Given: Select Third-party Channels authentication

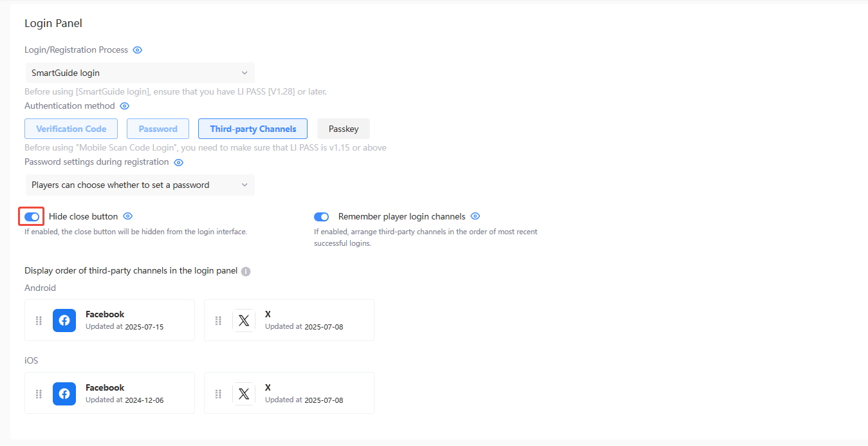Looking at the screenshot, I should point(252,129).
